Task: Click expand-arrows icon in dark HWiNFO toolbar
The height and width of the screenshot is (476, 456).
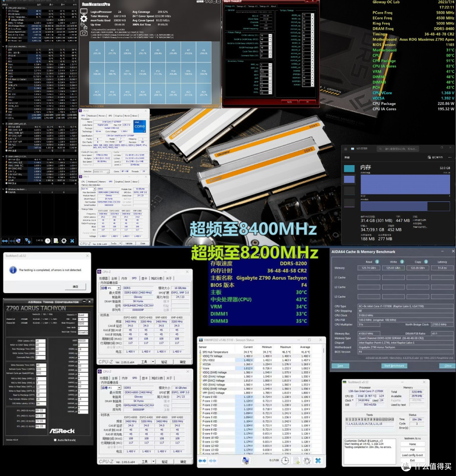Action: (5, 241)
